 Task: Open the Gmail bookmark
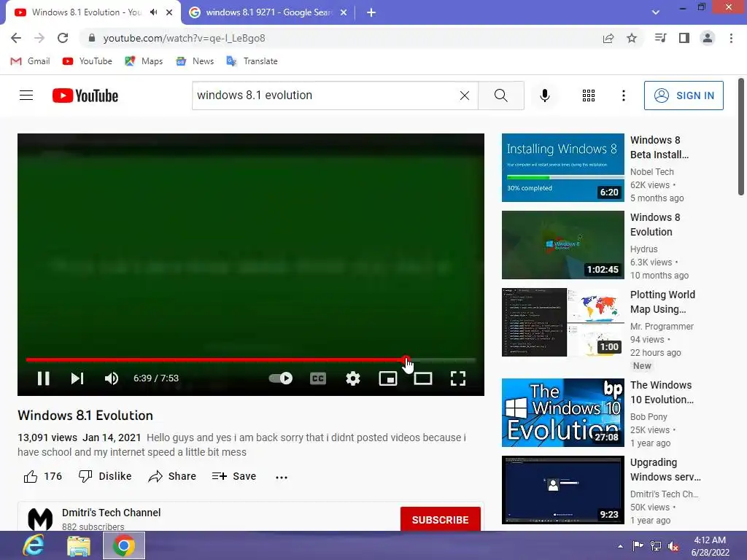click(x=30, y=61)
